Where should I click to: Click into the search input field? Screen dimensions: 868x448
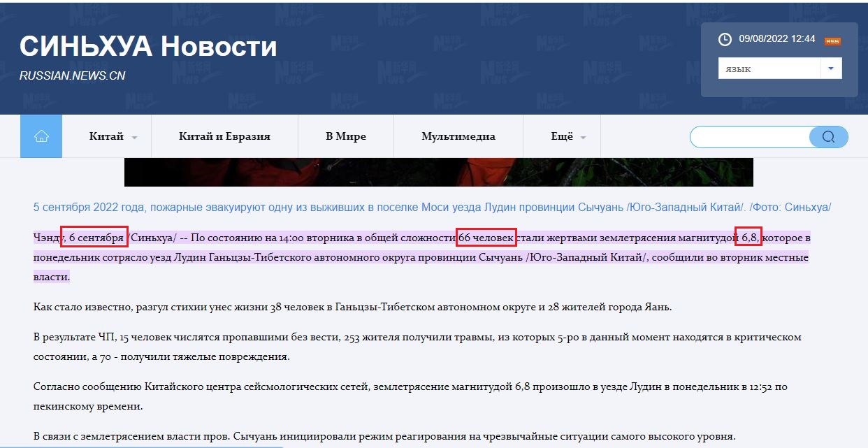(750, 137)
